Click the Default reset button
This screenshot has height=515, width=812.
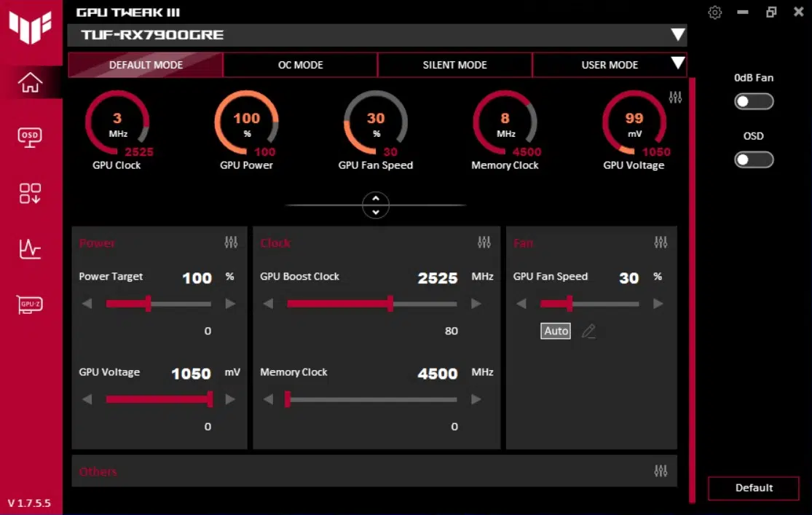pos(754,488)
